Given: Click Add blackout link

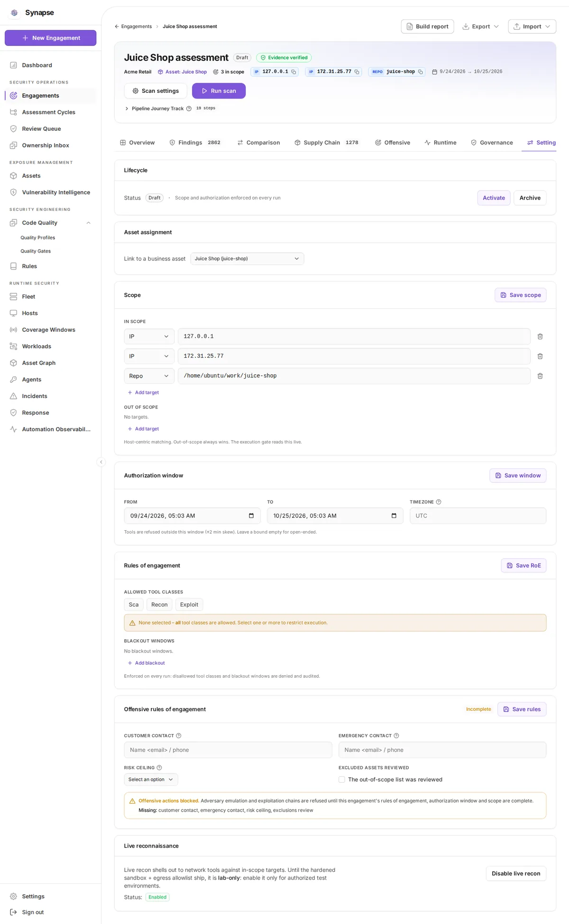Looking at the screenshot, I should coord(146,663).
